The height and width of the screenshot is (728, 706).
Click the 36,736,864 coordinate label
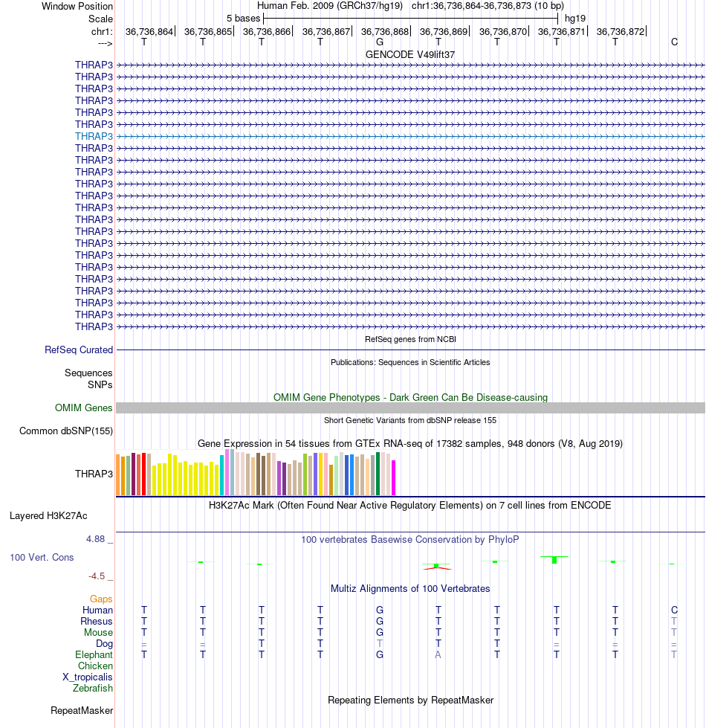click(149, 31)
